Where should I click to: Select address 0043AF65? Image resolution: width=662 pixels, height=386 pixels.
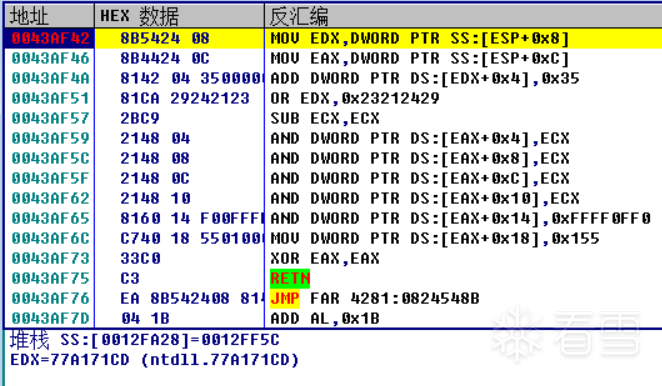point(50,218)
